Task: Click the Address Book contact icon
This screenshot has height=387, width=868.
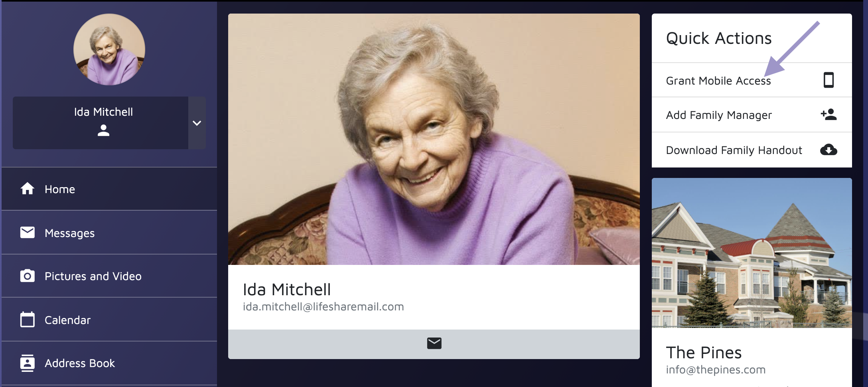Action: pos(28,363)
